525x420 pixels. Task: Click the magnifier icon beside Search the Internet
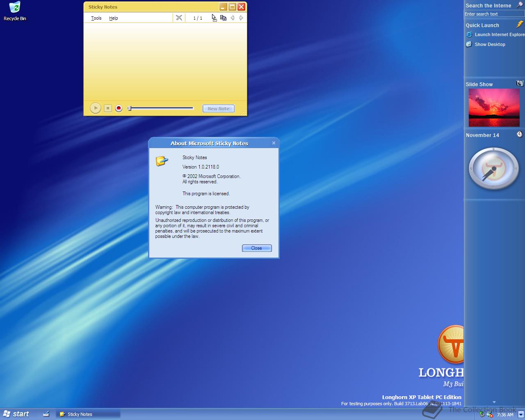[x=520, y=5]
